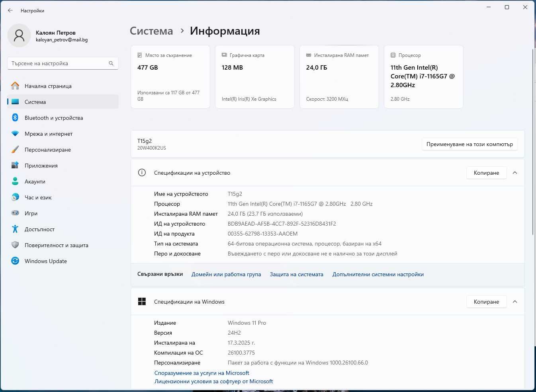Maximize the Настройки window
Screen dimensions: 536x392
[507, 7]
